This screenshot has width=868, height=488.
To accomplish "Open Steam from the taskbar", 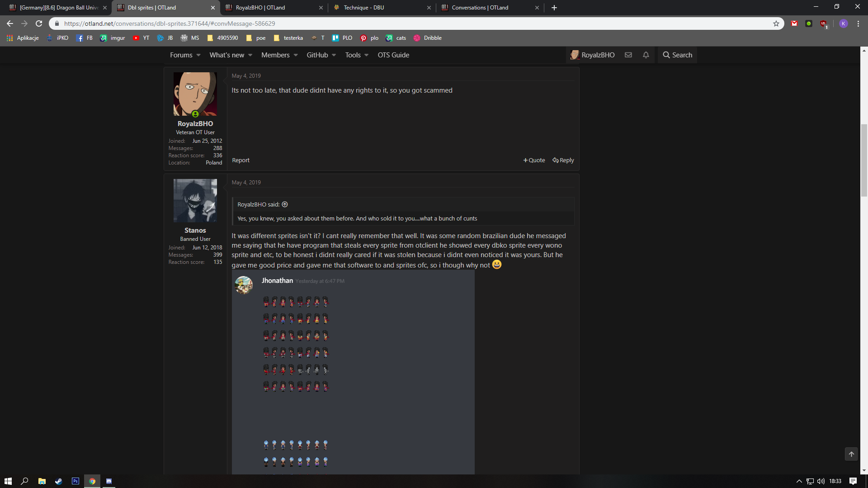I will (x=59, y=481).
